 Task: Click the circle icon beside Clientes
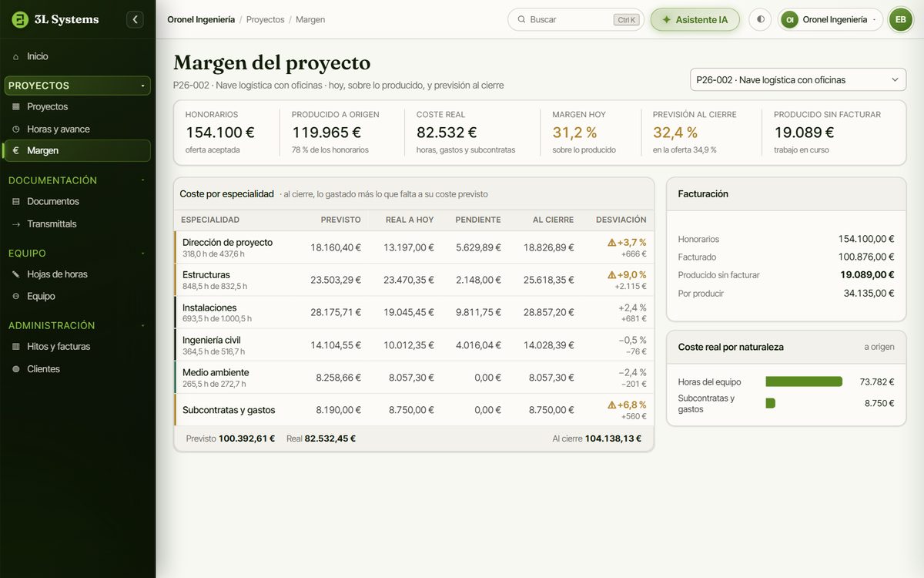click(x=16, y=368)
